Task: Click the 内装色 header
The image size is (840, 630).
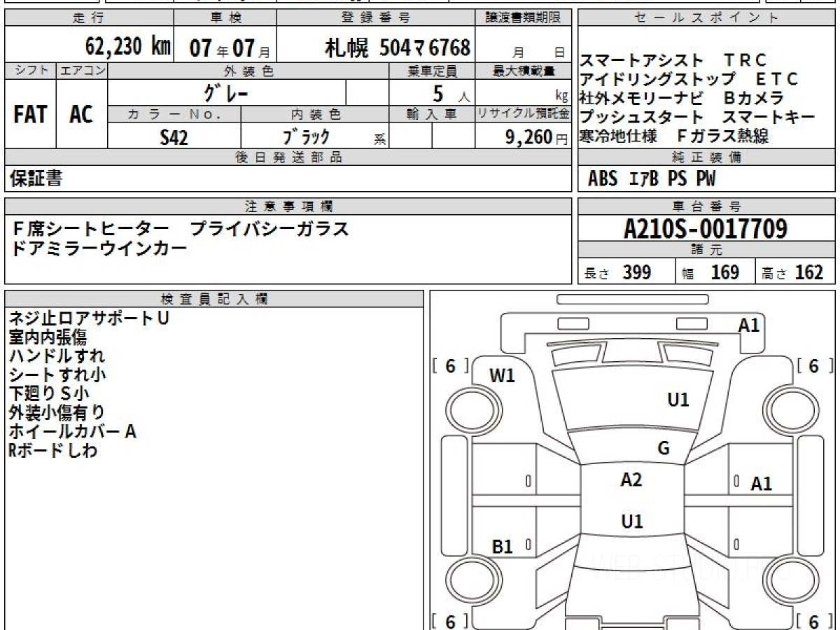Action: click(315, 114)
